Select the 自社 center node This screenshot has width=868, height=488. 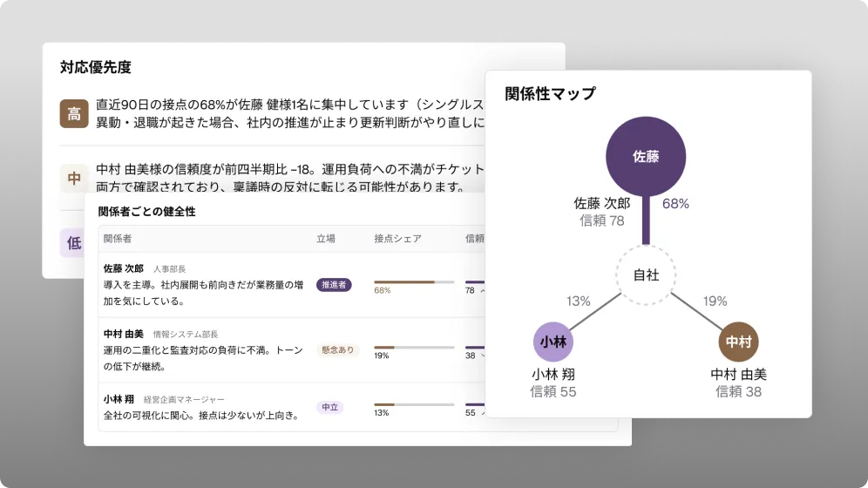[x=646, y=275]
